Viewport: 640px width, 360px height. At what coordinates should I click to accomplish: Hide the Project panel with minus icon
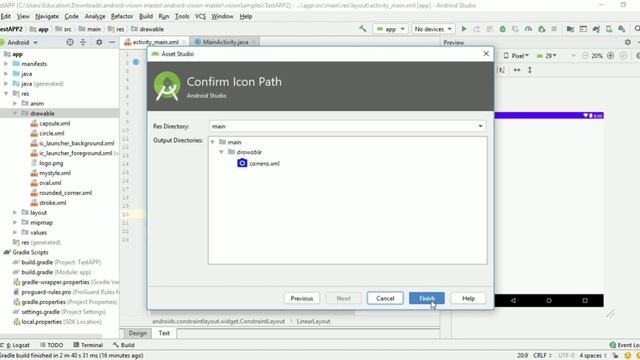pyautogui.click(x=112, y=42)
